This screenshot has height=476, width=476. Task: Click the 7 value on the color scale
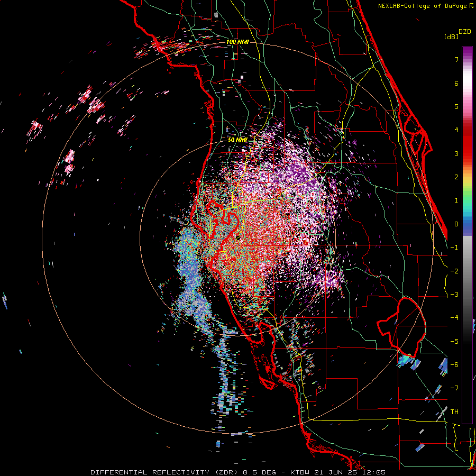456,59
